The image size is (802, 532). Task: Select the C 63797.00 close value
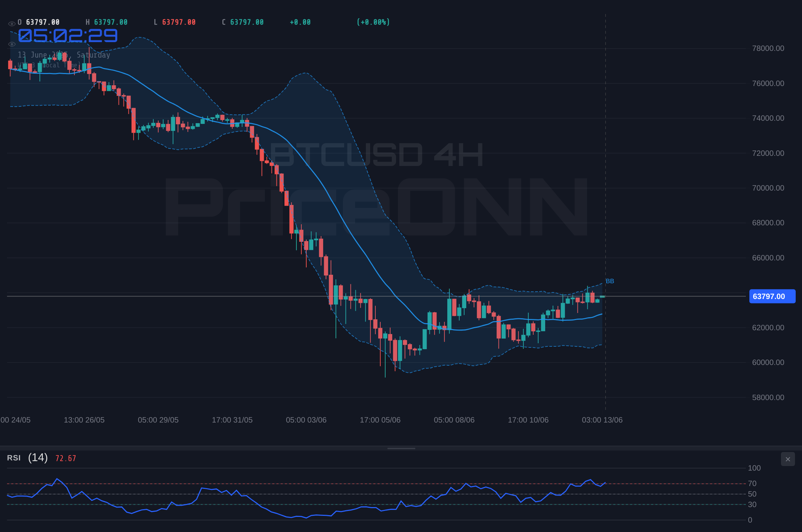[243, 22]
